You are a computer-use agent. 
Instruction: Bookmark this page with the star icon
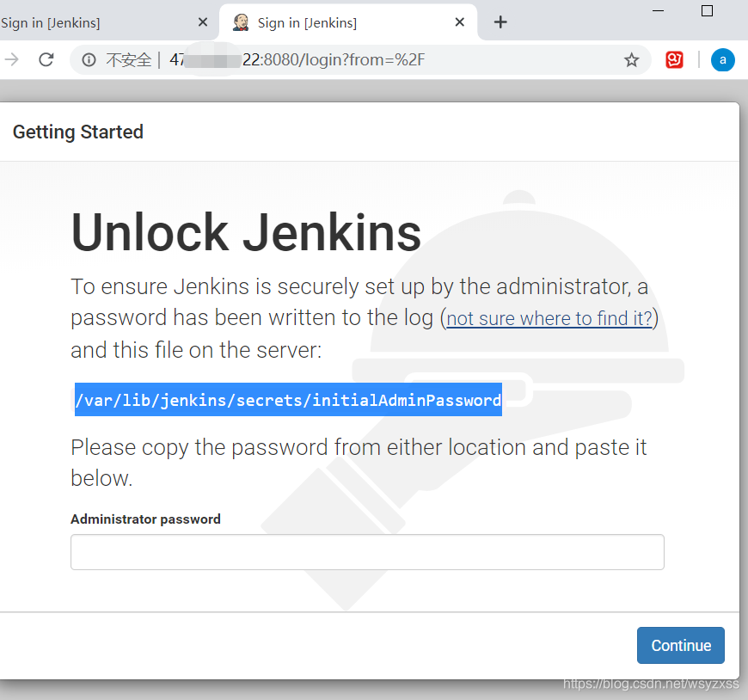(x=632, y=59)
